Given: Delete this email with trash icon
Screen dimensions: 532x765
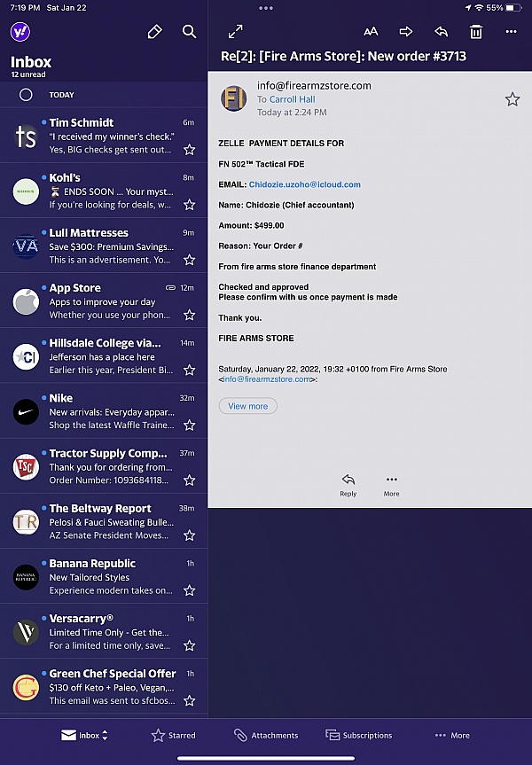Looking at the screenshot, I should tap(476, 32).
